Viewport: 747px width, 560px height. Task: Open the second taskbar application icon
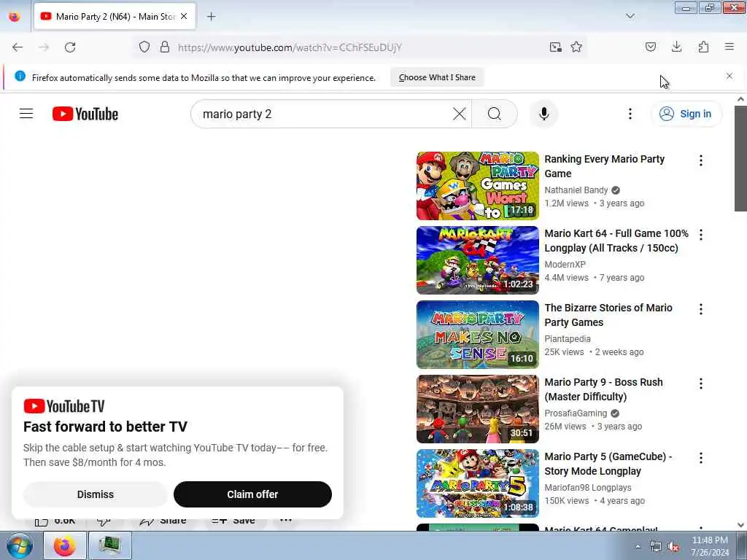click(109, 545)
